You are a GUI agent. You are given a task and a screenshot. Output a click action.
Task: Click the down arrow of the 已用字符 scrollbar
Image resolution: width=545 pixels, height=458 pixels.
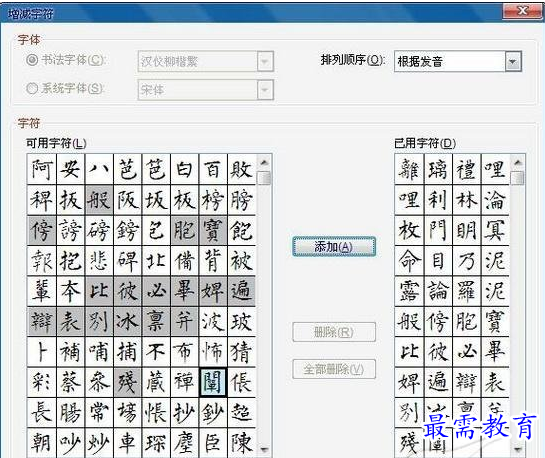click(518, 450)
